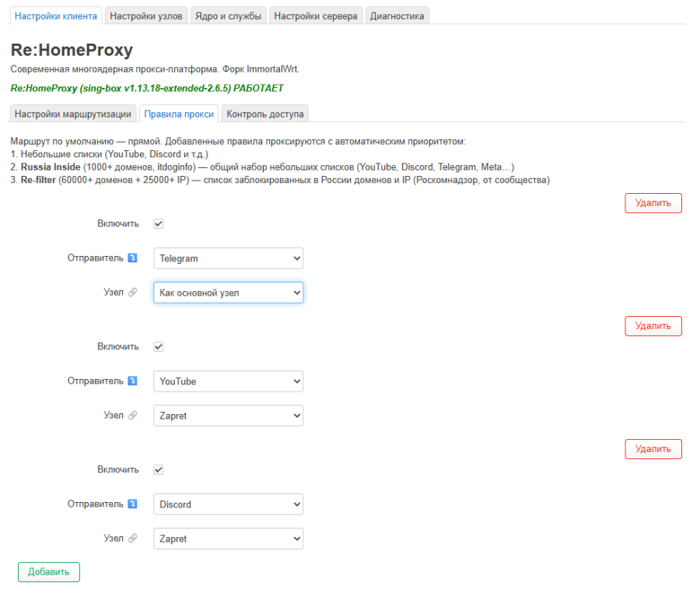Uncheck Включить for the YouTube rule
Image resolution: width=700 pixels, height=590 pixels.
(159, 346)
